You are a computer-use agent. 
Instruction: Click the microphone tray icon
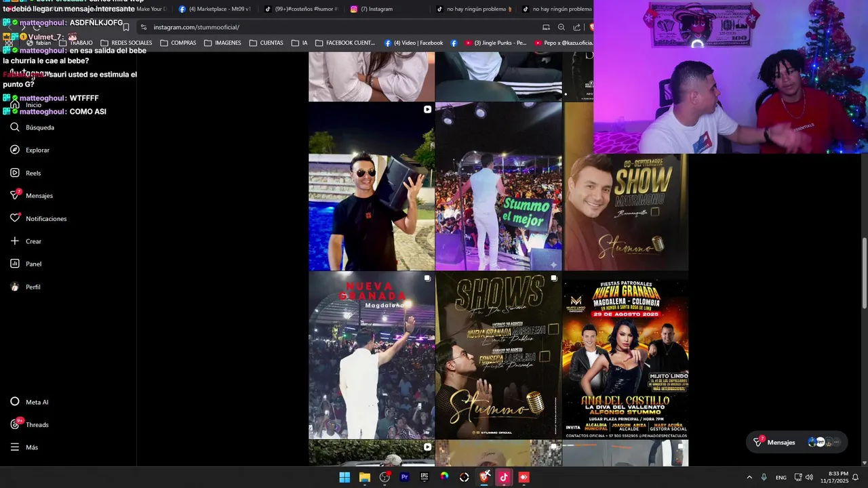click(x=764, y=477)
